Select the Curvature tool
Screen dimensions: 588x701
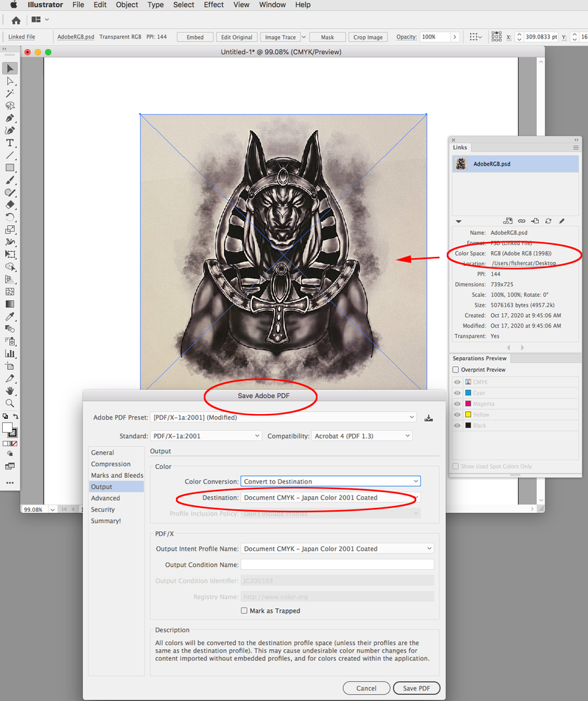point(10,131)
